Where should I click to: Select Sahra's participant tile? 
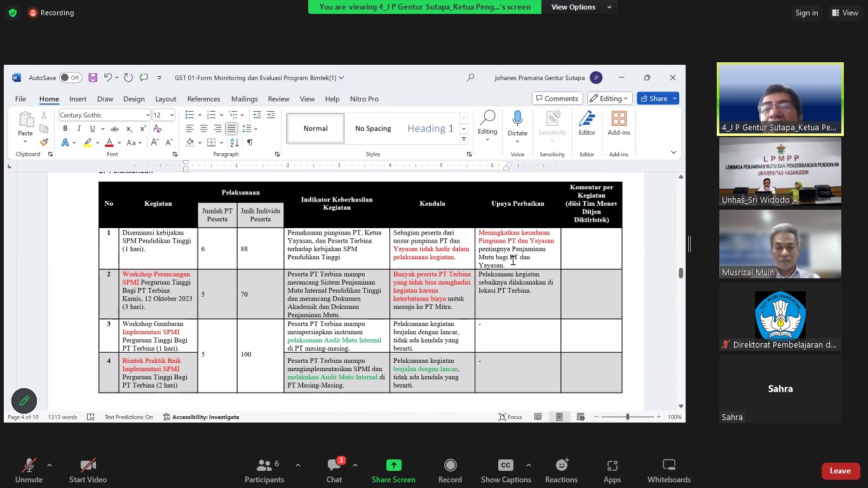pyautogui.click(x=780, y=389)
